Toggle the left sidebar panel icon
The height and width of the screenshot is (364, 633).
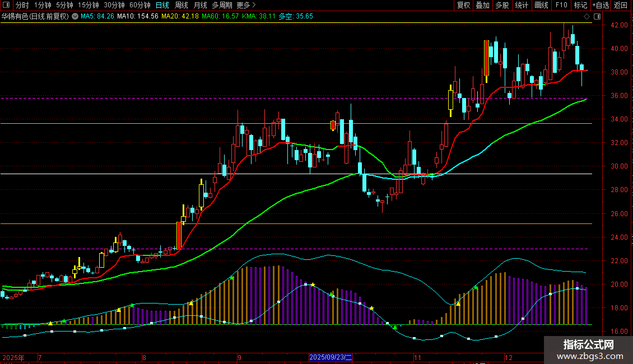6,5
